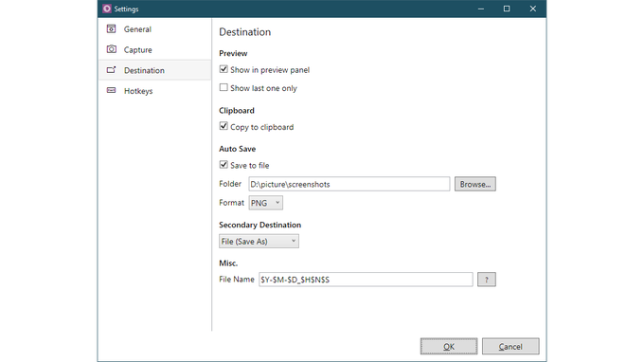Click the Capture camera icon
The image size is (644, 362).
112,49
